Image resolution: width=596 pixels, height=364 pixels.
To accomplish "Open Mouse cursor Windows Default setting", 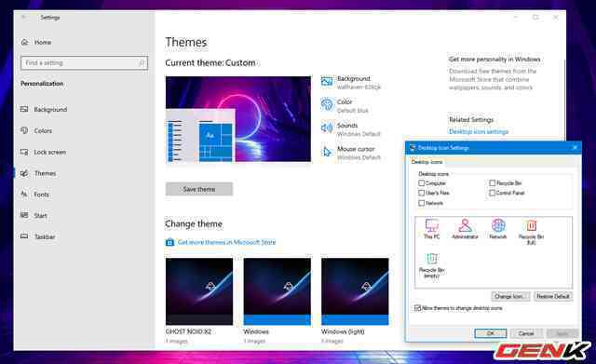I will point(351,153).
